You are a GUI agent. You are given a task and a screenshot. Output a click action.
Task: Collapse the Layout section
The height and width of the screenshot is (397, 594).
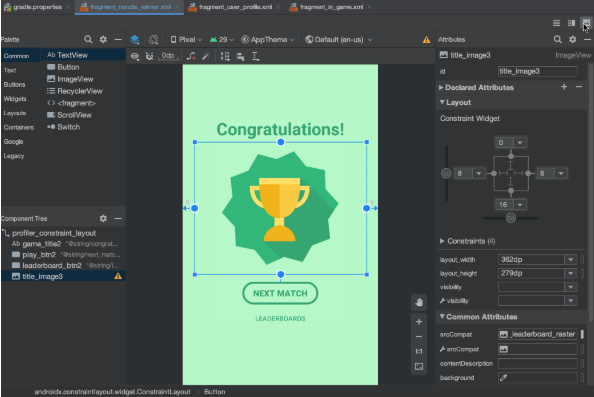point(442,102)
